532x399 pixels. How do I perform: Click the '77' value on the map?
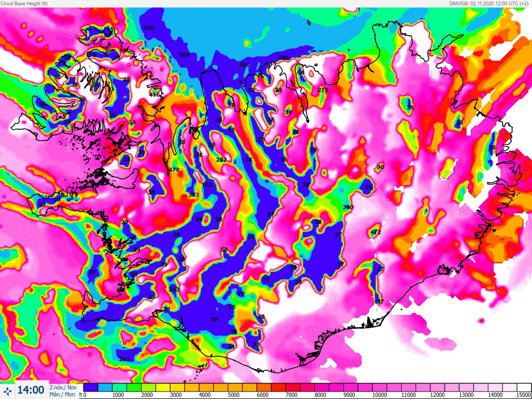(241, 294)
